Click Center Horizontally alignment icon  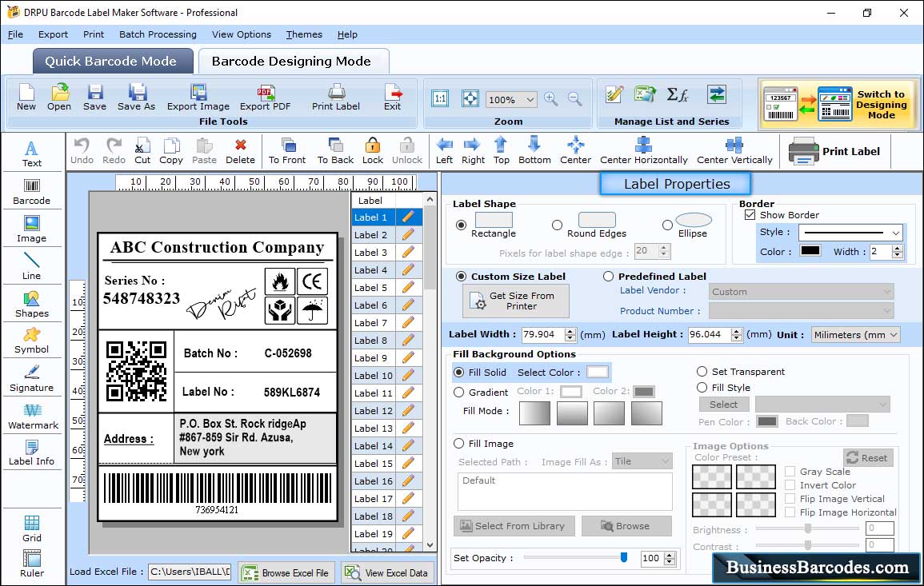(643, 151)
